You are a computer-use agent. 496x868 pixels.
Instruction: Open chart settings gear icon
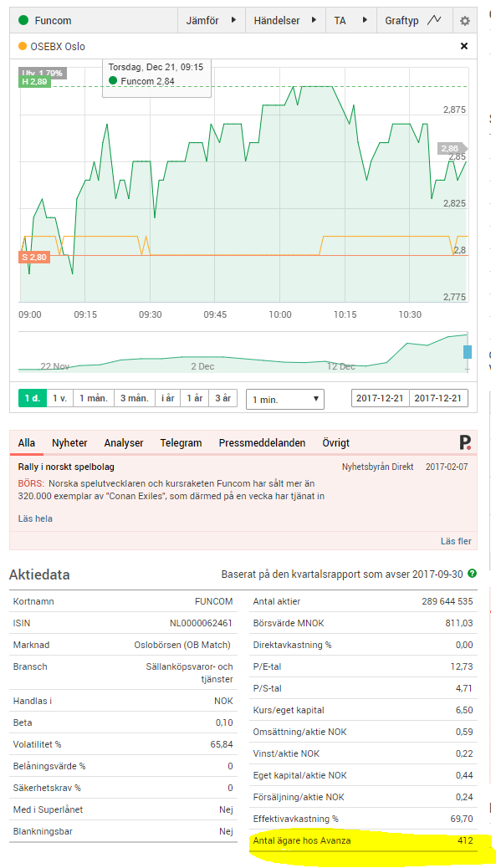[x=465, y=21]
